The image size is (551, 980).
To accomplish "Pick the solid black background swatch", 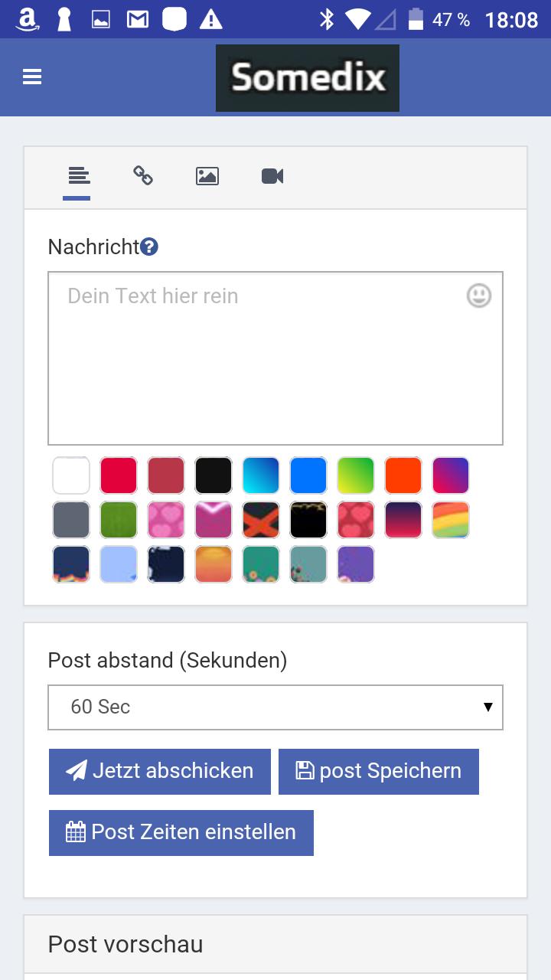I will [x=214, y=475].
